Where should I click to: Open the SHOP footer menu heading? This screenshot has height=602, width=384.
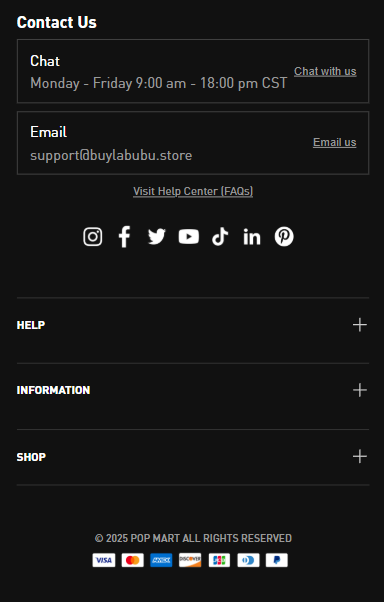pos(31,457)
